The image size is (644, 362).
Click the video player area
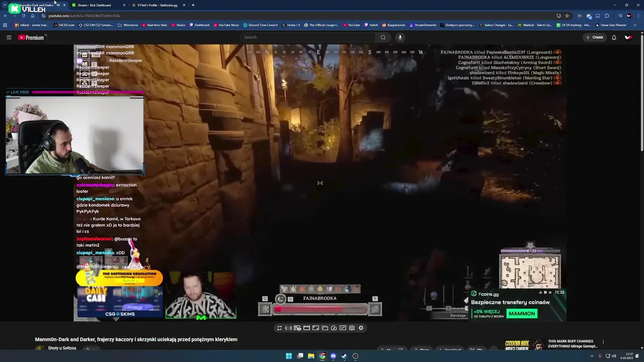click(320, 183)
